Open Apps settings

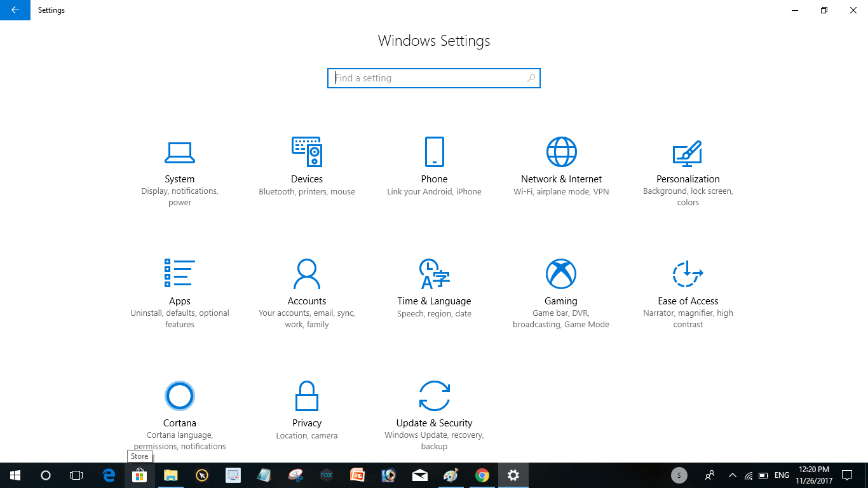click(180, 286)
